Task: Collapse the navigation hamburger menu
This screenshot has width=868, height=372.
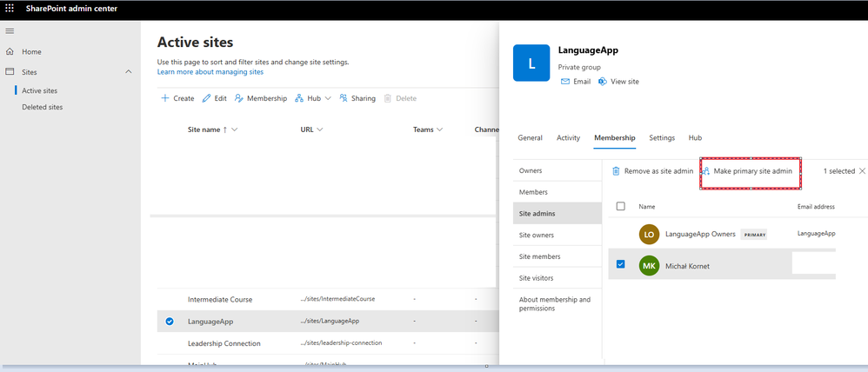Action: coord(10,31)
